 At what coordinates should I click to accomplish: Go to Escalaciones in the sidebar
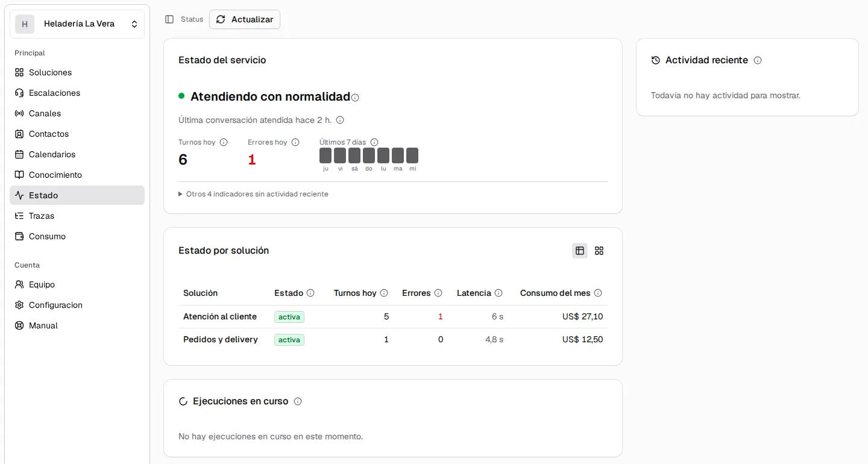(x=77, y=93)
